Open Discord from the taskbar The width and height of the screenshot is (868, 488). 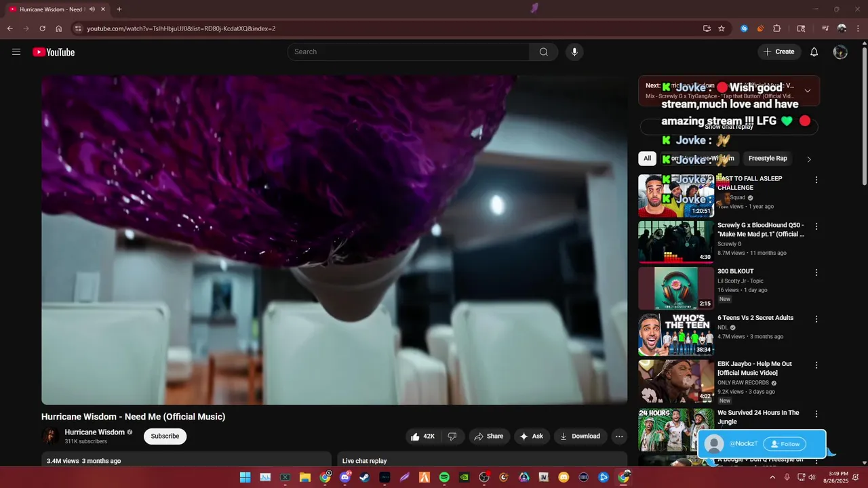click(345, 477)
